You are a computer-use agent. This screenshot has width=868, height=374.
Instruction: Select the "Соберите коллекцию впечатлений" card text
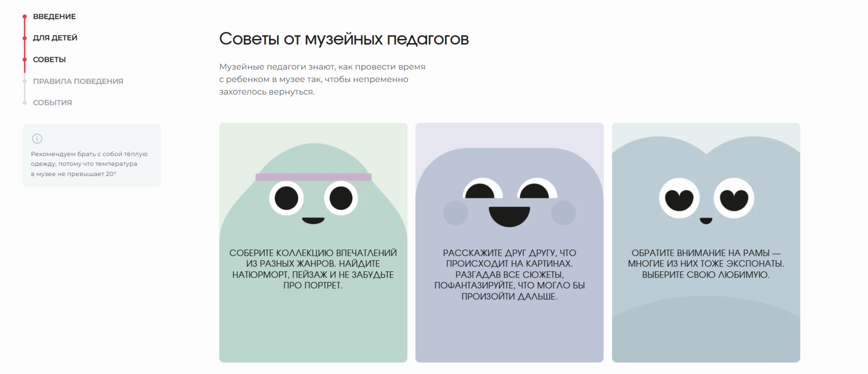click(x=313, y=269)
